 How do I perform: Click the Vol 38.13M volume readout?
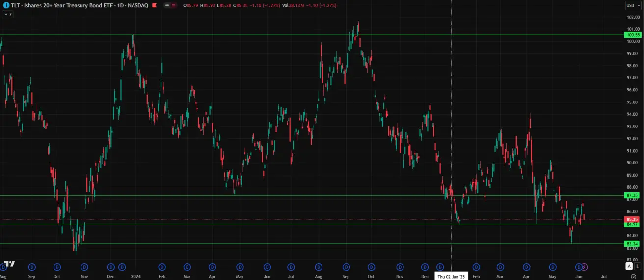coord(292,5)
